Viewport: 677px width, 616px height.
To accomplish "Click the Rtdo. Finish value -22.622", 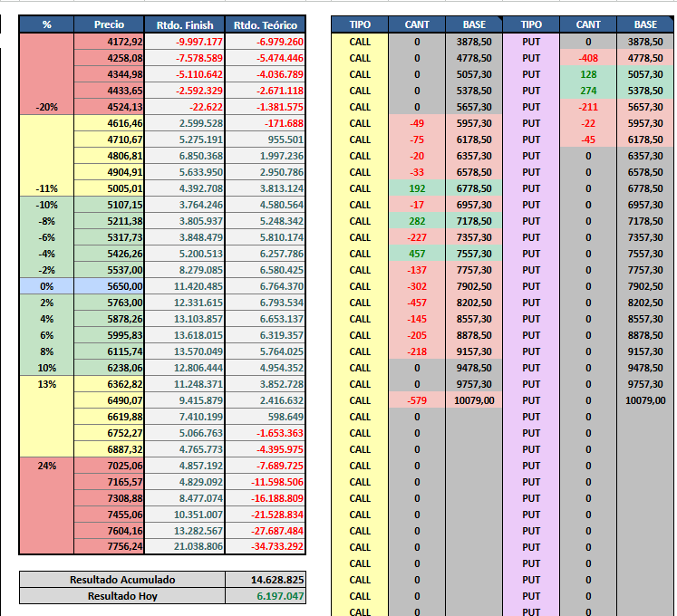I will (184, 107).
